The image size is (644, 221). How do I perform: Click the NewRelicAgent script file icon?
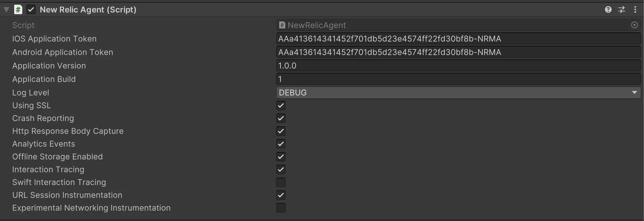pyautogui.click(x=282, y=25)
